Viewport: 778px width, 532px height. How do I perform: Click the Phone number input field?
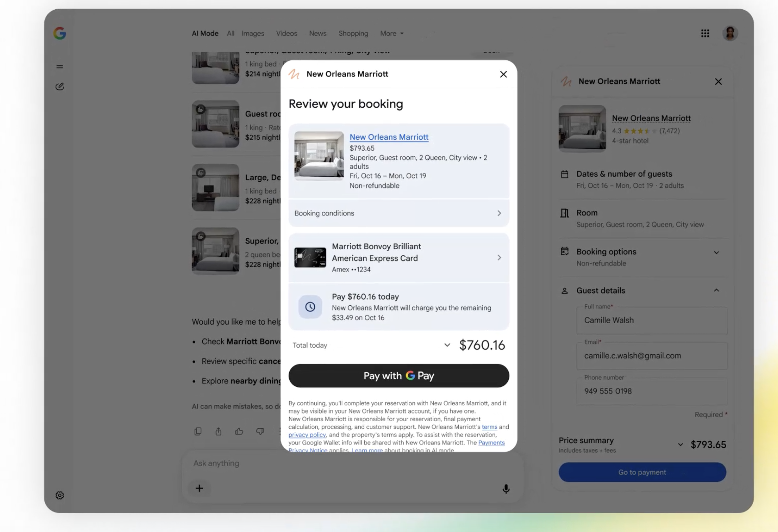point(652,391)
